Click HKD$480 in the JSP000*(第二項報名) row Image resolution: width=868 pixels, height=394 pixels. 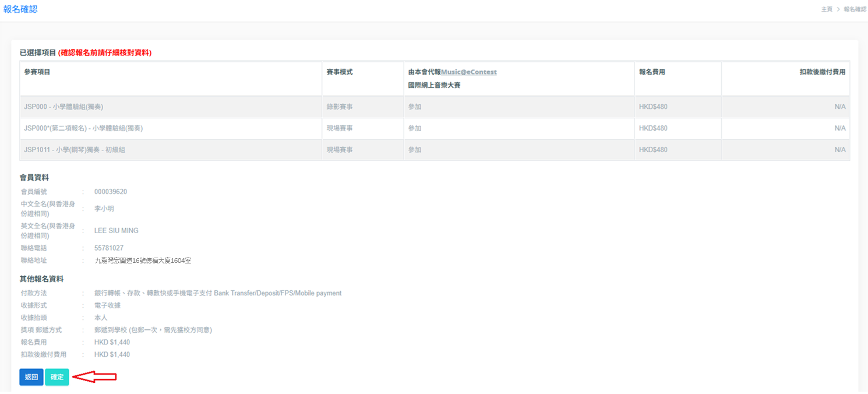(x=653, y=128)
